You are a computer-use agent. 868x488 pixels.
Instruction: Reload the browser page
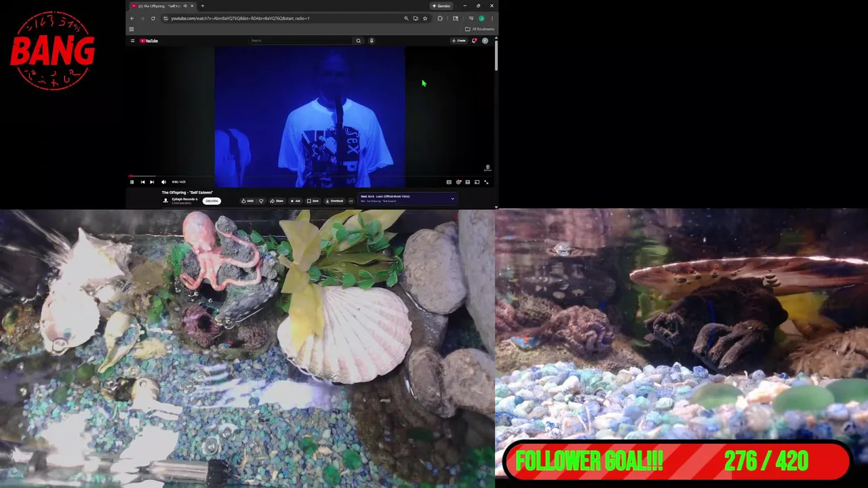click(x=153, y=18)
